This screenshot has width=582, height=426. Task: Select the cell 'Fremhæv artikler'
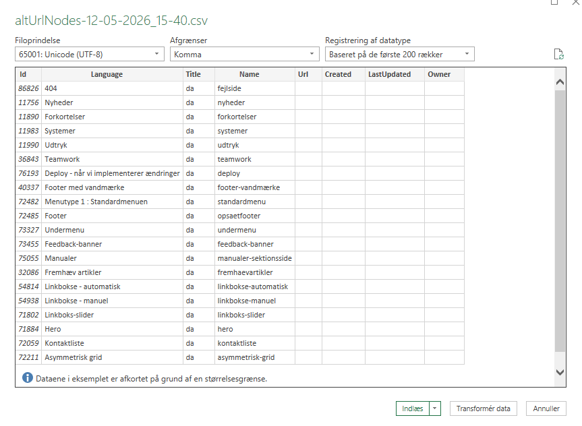[x=112, y=272]
